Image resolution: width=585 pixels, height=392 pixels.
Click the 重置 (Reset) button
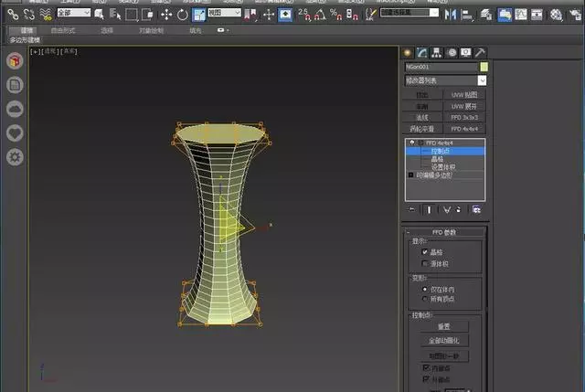point(445,326)
